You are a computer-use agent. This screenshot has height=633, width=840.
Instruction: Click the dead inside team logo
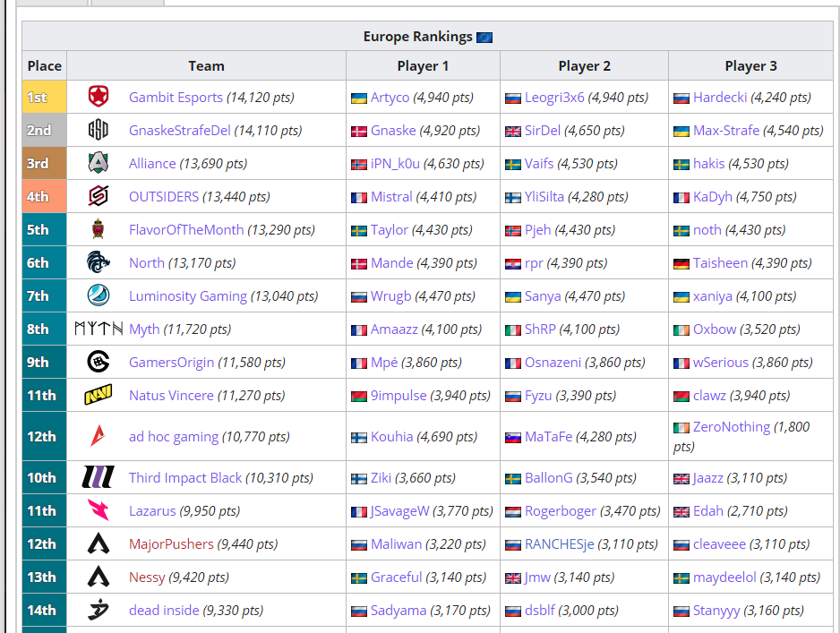click(x=99, y=610)
